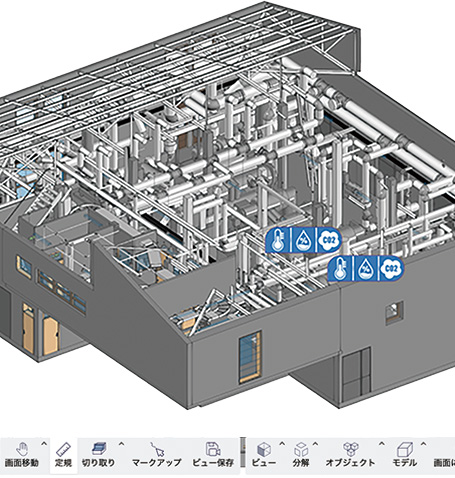Select the 分解 explode model tool
Image resolution: width=455 pixels, height=478 pixels.
(x=301, y=455)
